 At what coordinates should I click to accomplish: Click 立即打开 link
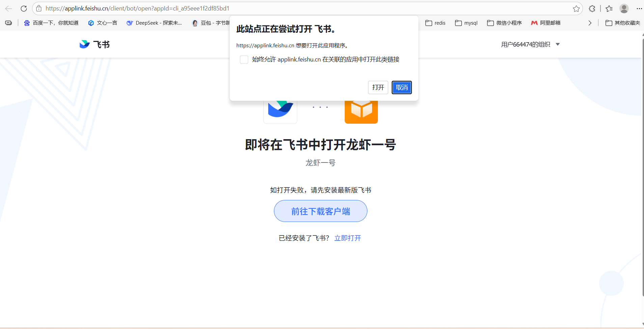click(347, 238)
